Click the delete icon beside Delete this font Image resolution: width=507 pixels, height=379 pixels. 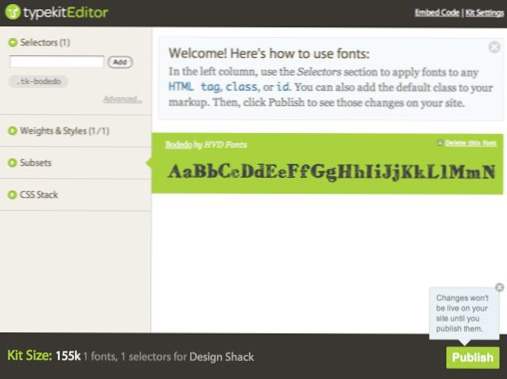[440, 143]
